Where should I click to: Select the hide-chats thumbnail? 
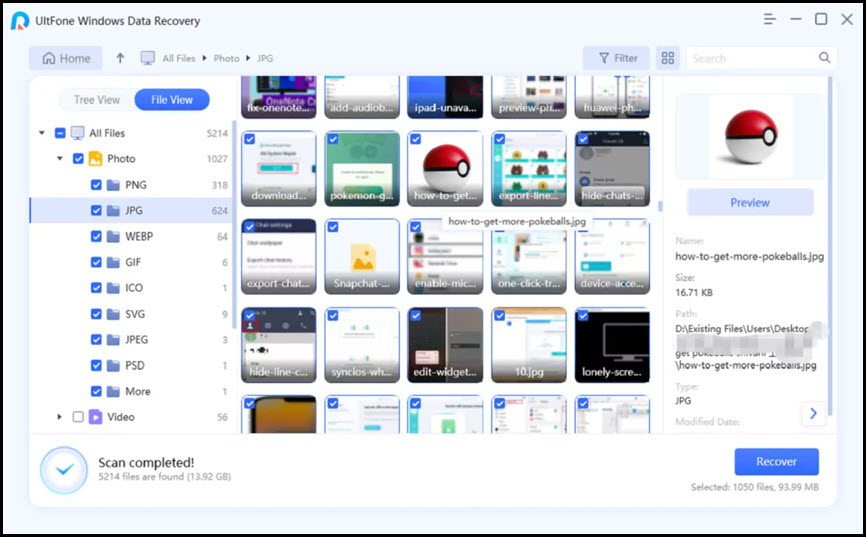612,169
